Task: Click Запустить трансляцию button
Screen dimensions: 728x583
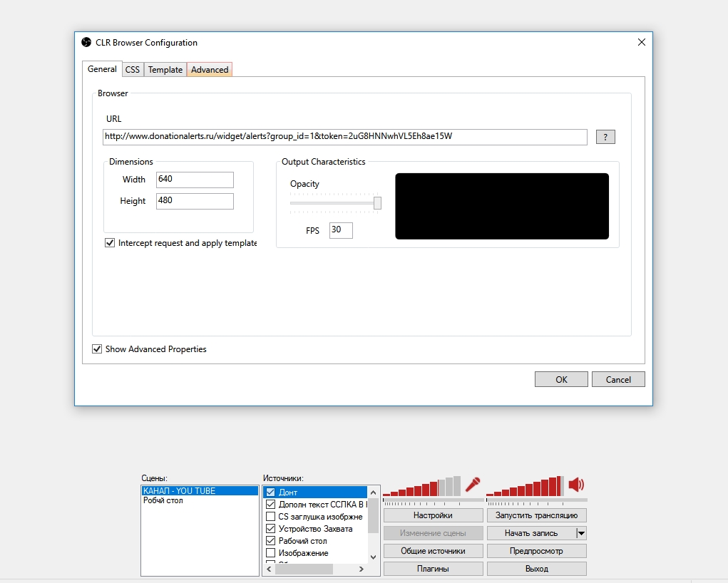Action: coord(537,515)
